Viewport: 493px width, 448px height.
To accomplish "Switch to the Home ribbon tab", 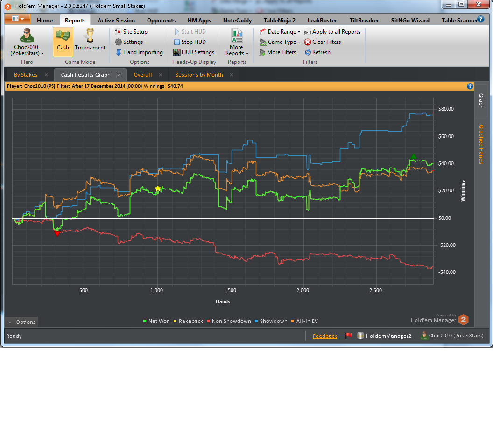I will click(45, 21).
